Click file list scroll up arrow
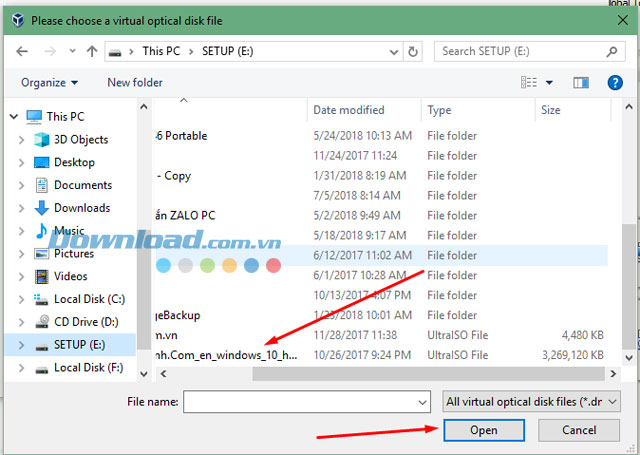640x455 pixels. [x=629, y=107]
